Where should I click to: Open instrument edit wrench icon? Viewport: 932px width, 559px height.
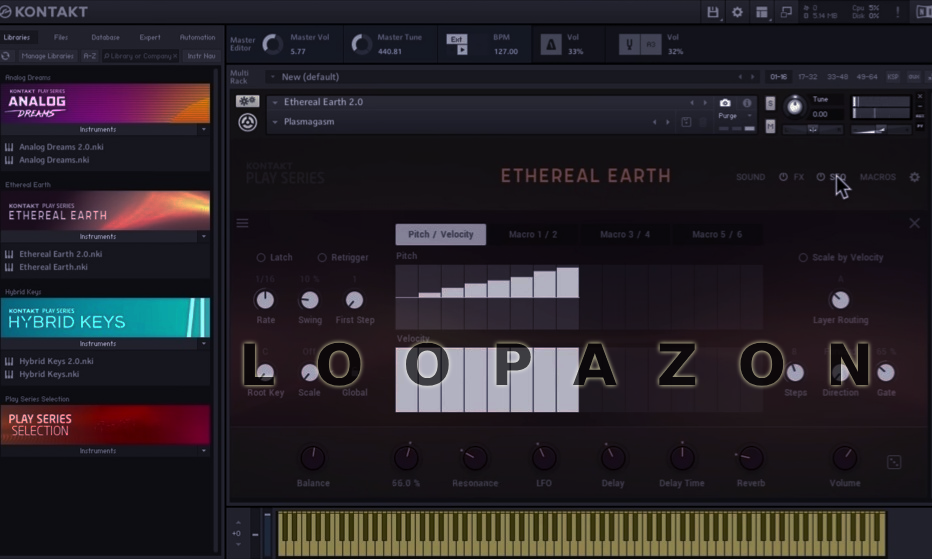tap(247, 101)
